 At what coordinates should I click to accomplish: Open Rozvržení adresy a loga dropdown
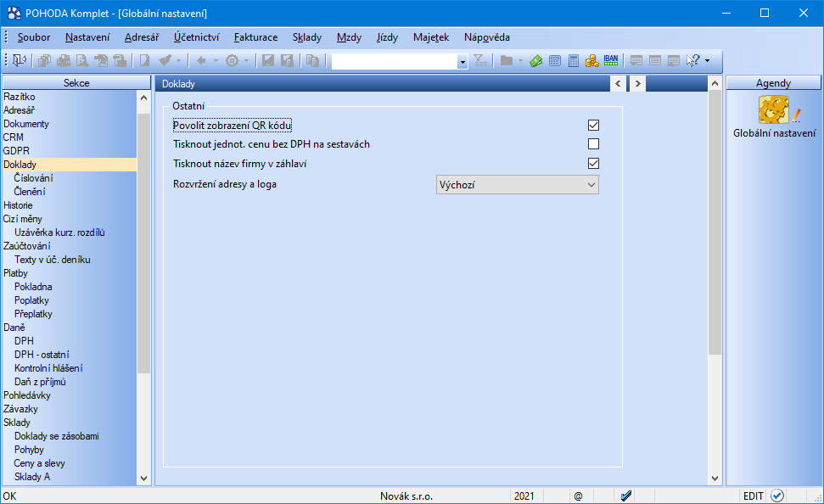pos(516,184)
